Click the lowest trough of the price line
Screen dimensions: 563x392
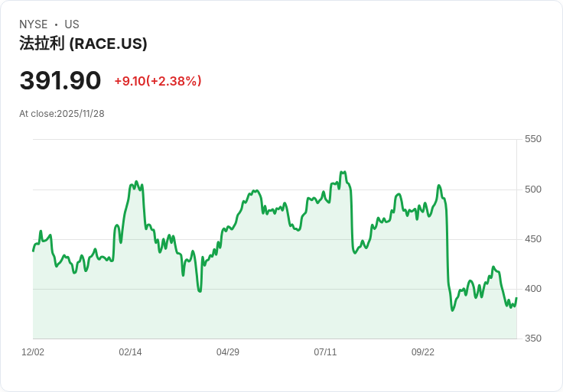pyautogui.click(x=452, y=310)
